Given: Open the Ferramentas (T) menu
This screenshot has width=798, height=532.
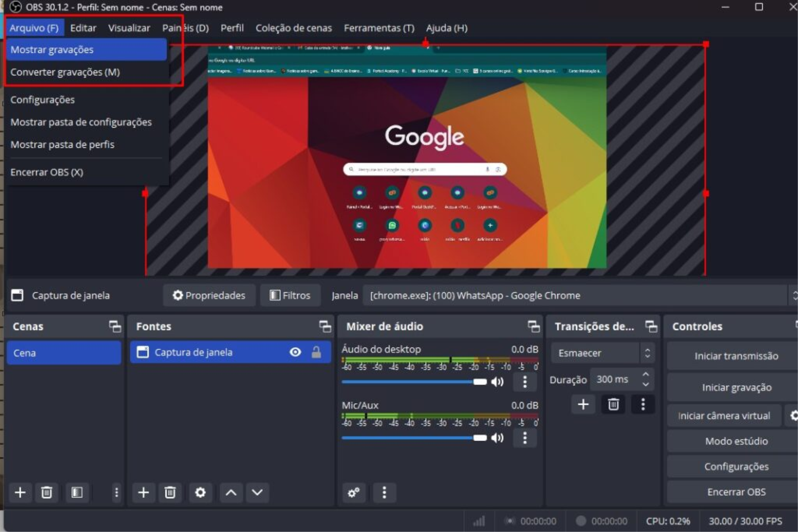Looking at the screenshot, I should pyautogui.click(x=379, y=28).
